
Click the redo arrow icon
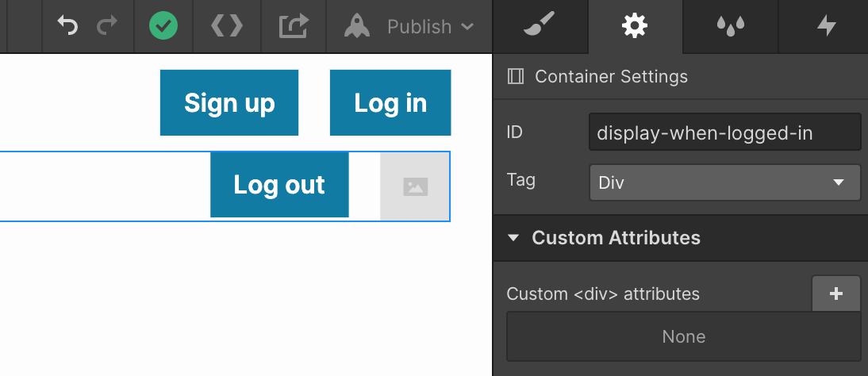(x=107, y=25)
